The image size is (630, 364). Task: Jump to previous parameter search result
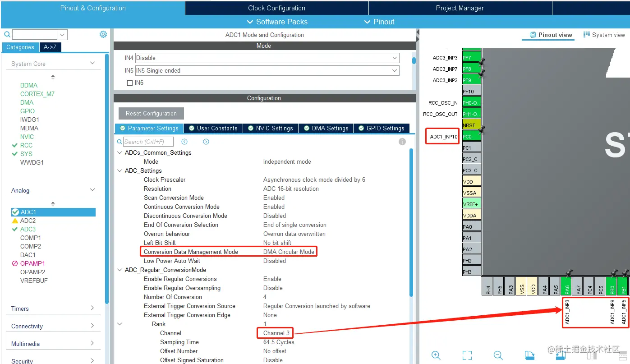click(184, 142)
